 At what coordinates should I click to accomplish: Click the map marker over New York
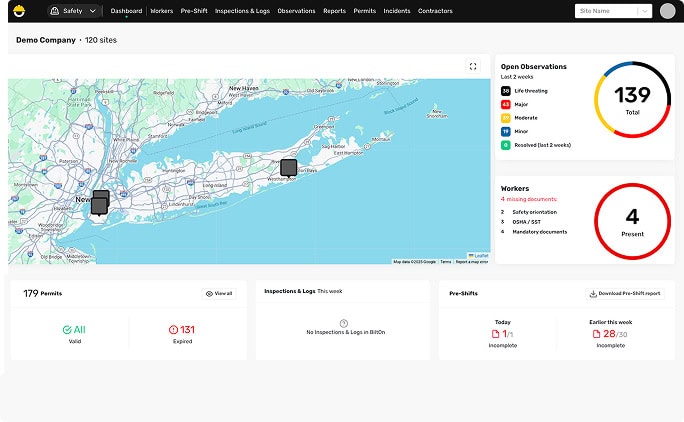click(100, 202)
